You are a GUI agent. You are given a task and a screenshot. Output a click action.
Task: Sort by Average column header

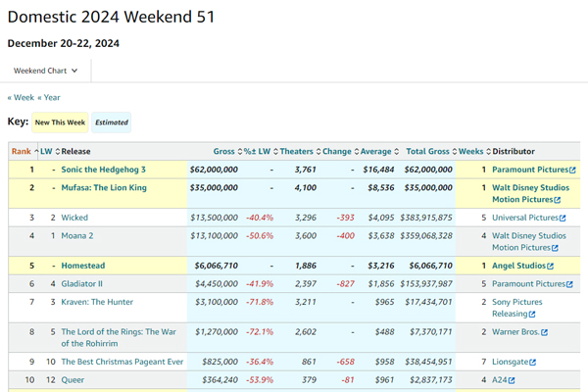coord(379,151)
